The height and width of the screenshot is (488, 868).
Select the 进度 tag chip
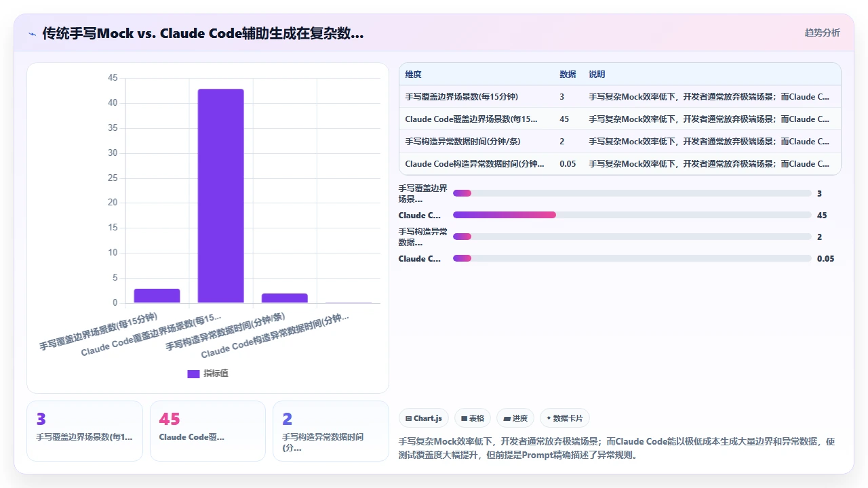point(515,418)
